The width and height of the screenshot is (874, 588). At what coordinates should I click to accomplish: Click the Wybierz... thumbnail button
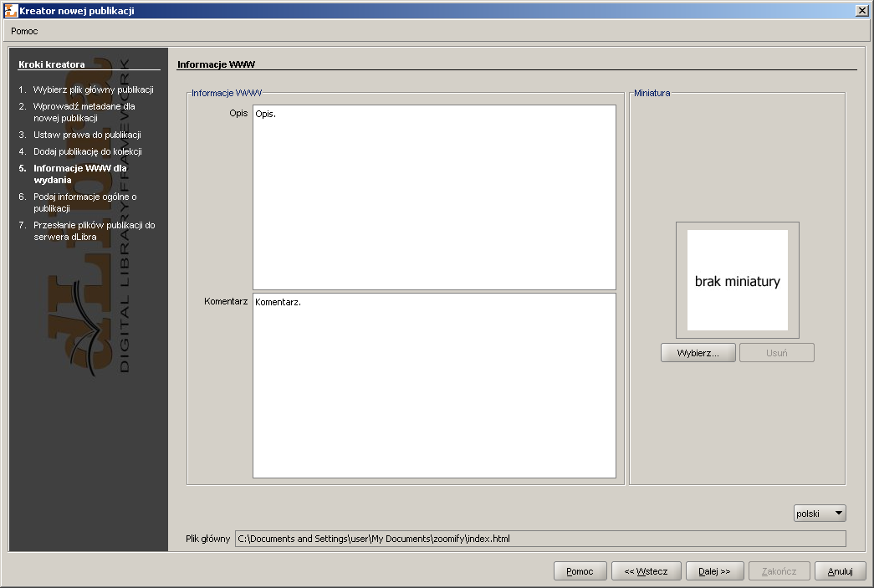698,353
